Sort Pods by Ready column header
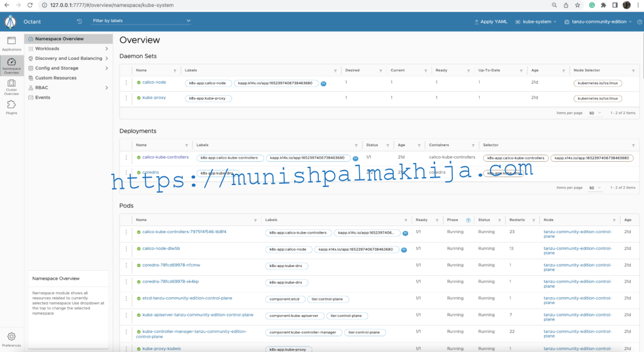 (x=421, y=220)
